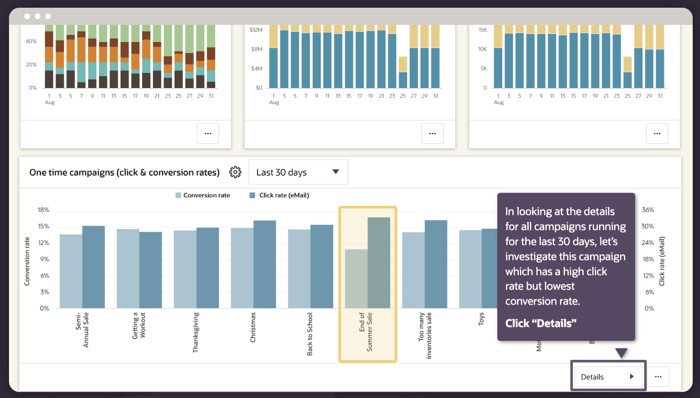
Task: Open the ellipsis menu of the dollar revenue chart card
Action: [432, 133]
